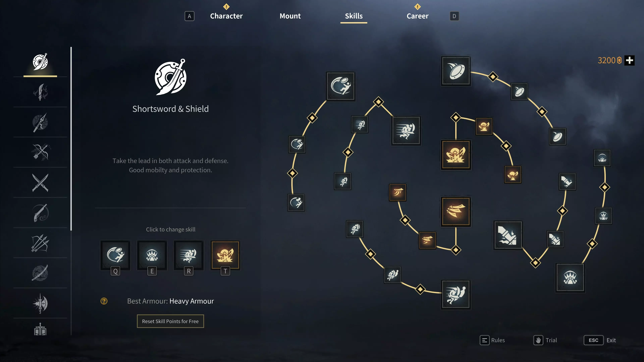Change the E skill slot ability
Screen dimensions: 644x362
(x=152, y=255)
